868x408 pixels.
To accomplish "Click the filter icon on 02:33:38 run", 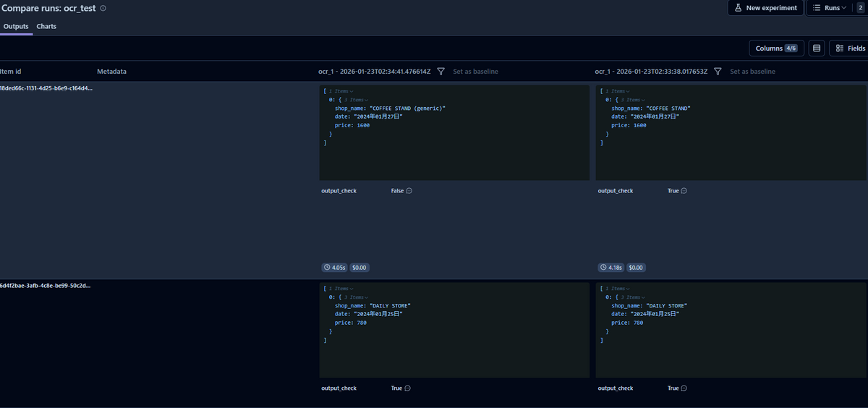I will [x=718, y=72].
